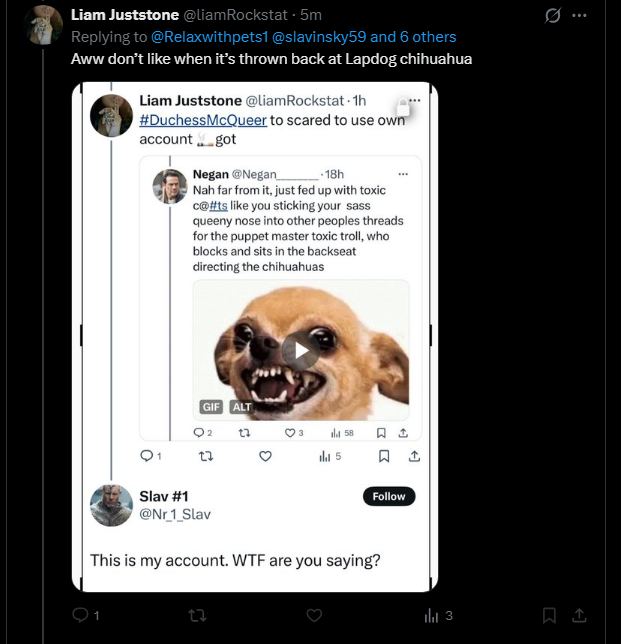Open @Relaxwithpets1 profile link
The width and height of the screenshot is (621, 644).
pyautogui.click(x=209, y=37)
